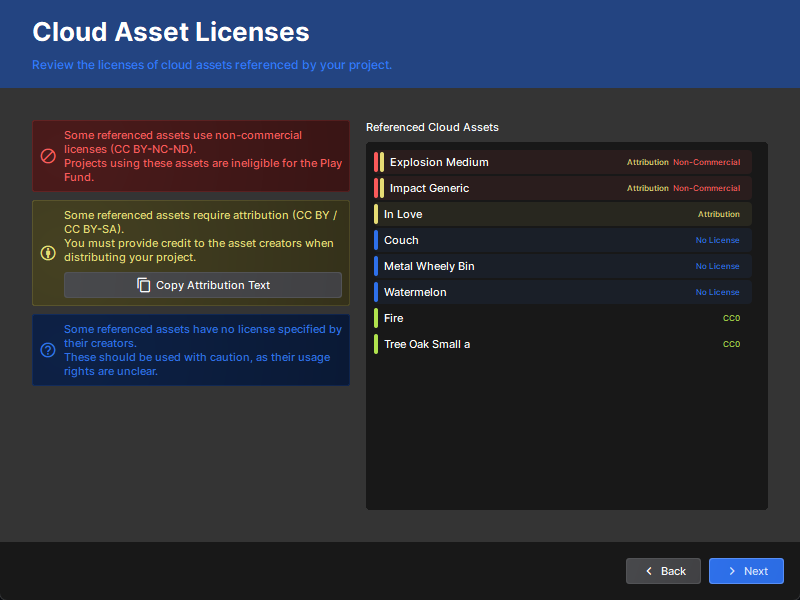Choose the Metal Wheely Bin asset
The image size is (800, 600).
(562, 266)
